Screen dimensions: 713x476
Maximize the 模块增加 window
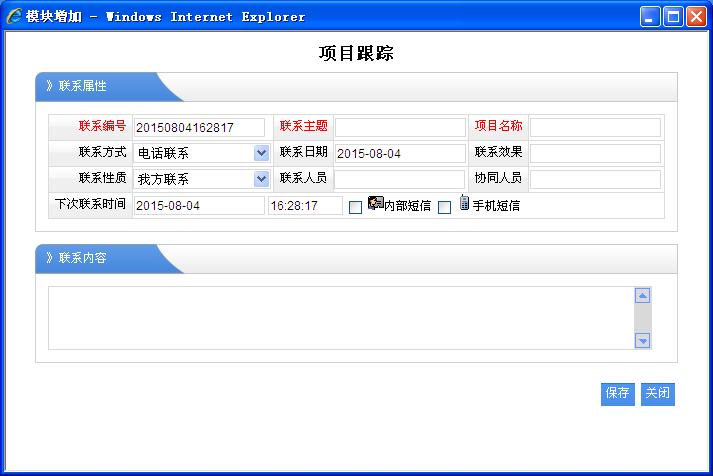pyautogui.click(x=673, y=17)
